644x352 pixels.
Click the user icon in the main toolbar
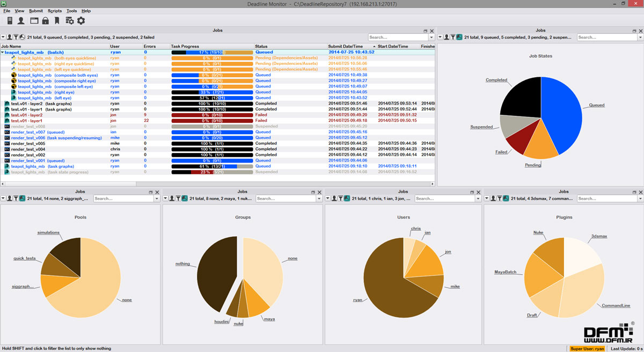coord(21,21)
